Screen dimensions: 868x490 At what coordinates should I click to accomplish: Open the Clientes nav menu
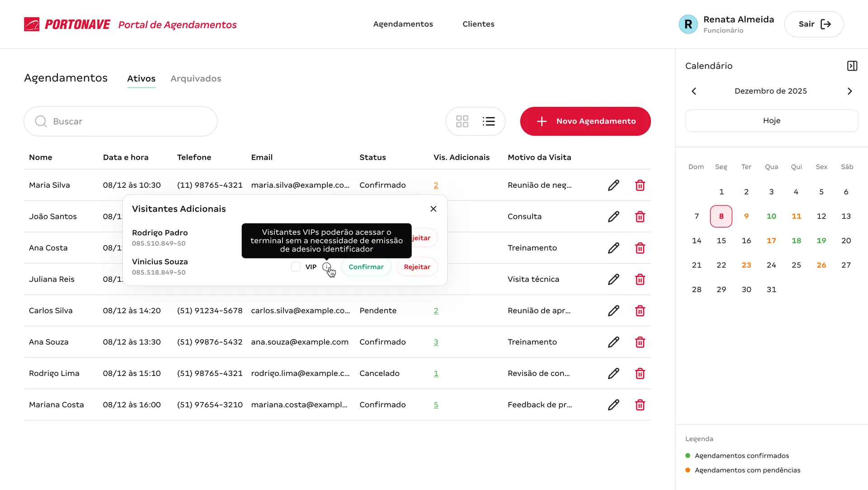[x=478, y=24]
